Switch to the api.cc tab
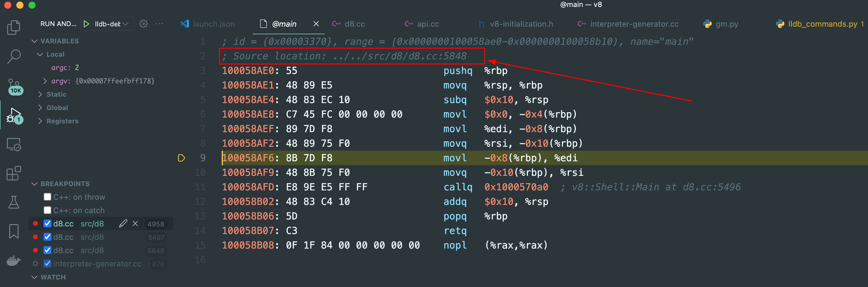 click(x=422, y=24)
